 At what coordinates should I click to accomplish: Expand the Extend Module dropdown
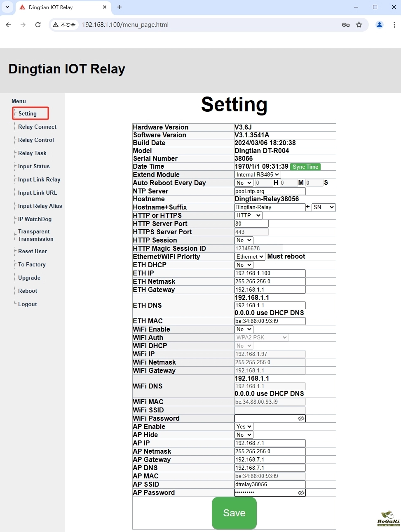[x=258, y=174]
